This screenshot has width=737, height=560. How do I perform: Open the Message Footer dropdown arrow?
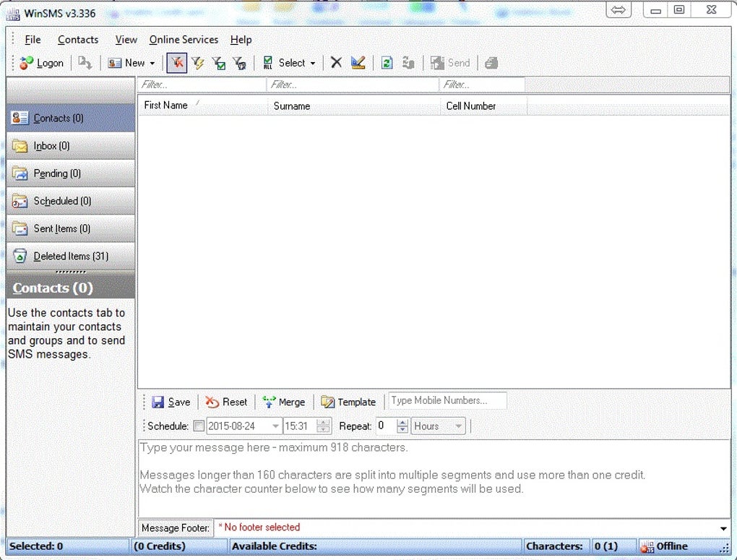(x=723, y=528)
